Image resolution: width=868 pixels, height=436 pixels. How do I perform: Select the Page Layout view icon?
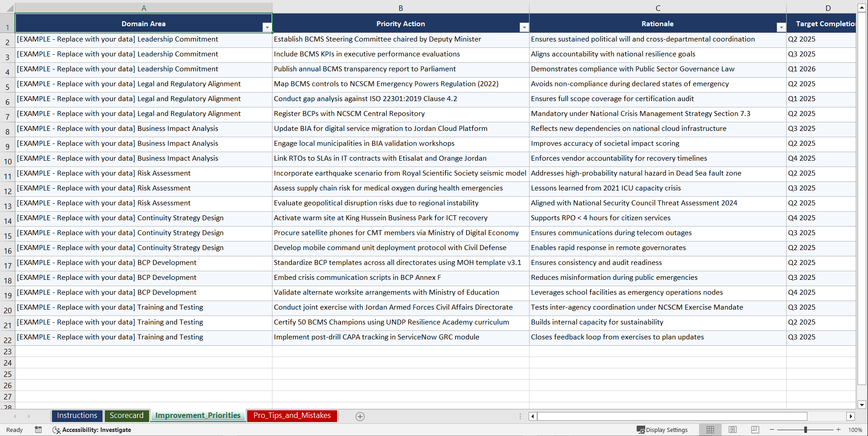[732, 430]
